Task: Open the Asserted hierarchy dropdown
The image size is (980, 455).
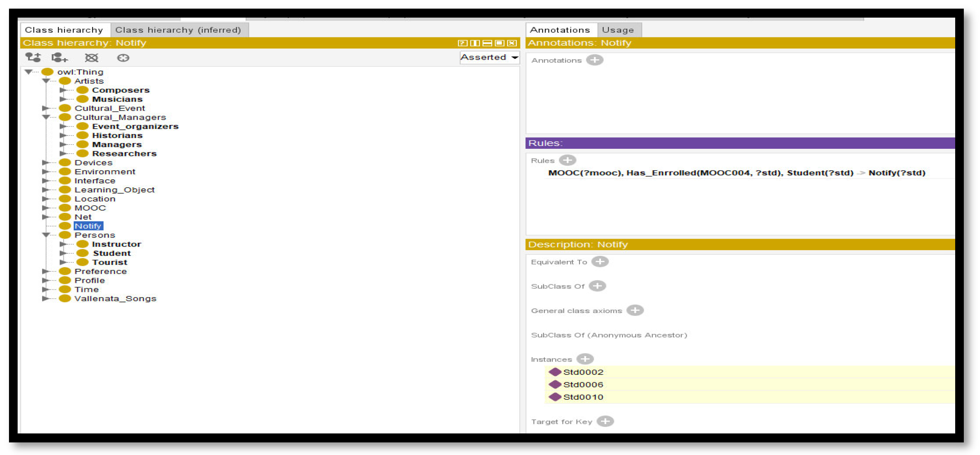Action: pos(489,58)
